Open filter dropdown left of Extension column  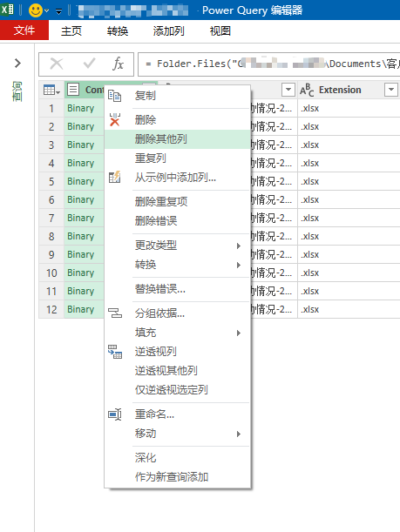(288, 90)
